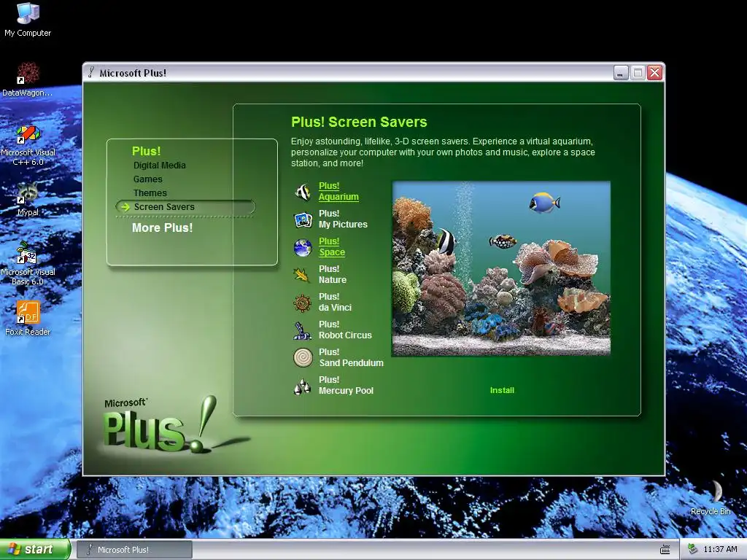Click the Plus! Mercury Pool droplets icon
Viewport: 747px width, 560px height.
(x=303, y=386)
